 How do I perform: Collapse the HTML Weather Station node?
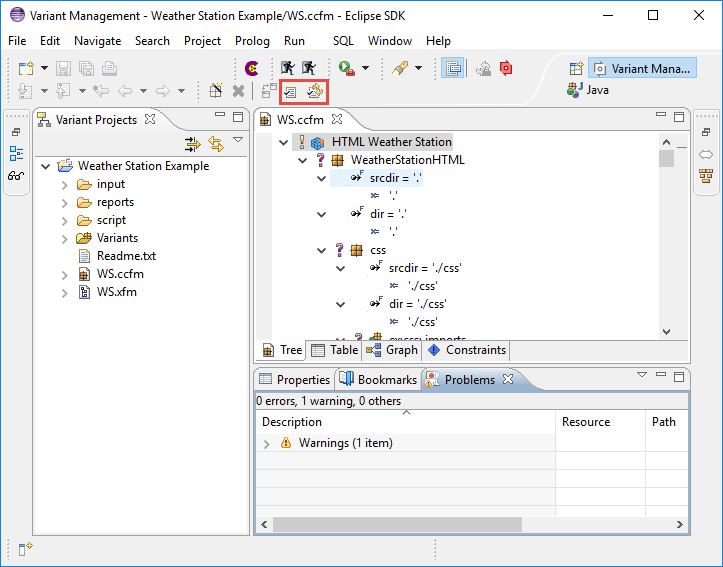click(284, 142)
